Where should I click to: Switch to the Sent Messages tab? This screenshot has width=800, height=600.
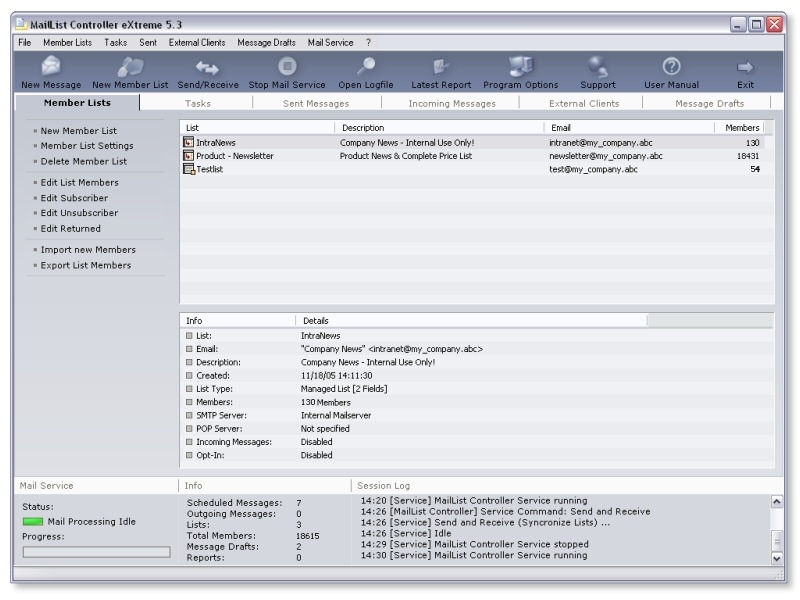pos(316,103)
